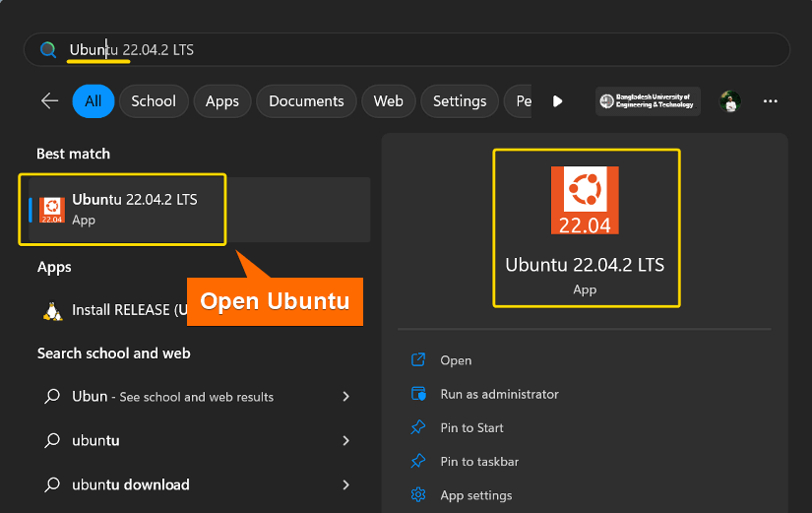The width and height of the screenshot is (812, 513).
Task: Click the search magnifier icon in search box
Action: [47, 50]
